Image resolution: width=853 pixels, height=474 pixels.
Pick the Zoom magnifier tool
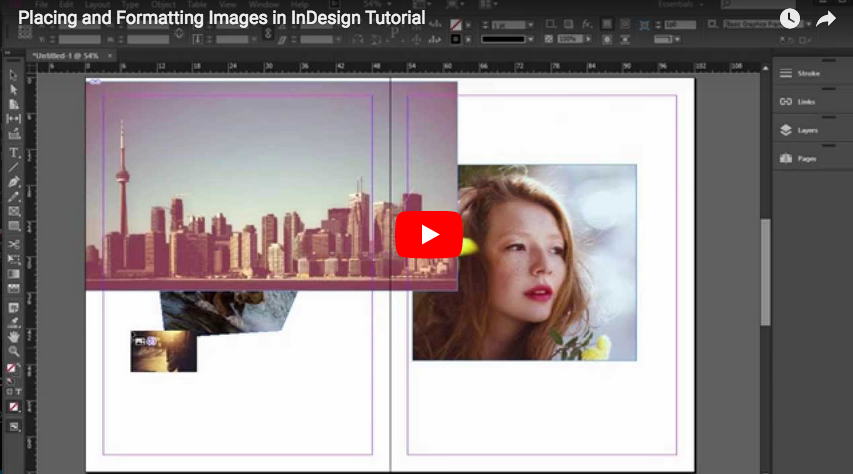tap(14, 352)
